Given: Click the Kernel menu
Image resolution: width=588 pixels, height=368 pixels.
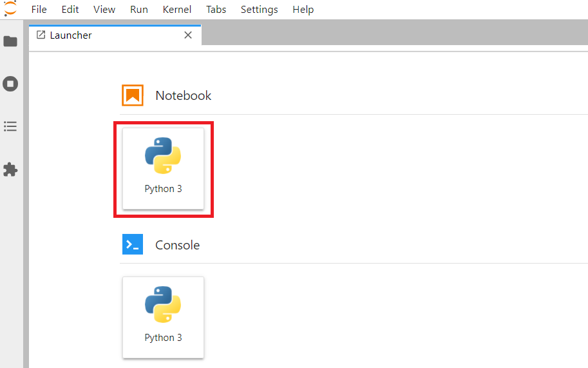Looking at the screenshot, I should pyautogui.click(x=177, y=10).
